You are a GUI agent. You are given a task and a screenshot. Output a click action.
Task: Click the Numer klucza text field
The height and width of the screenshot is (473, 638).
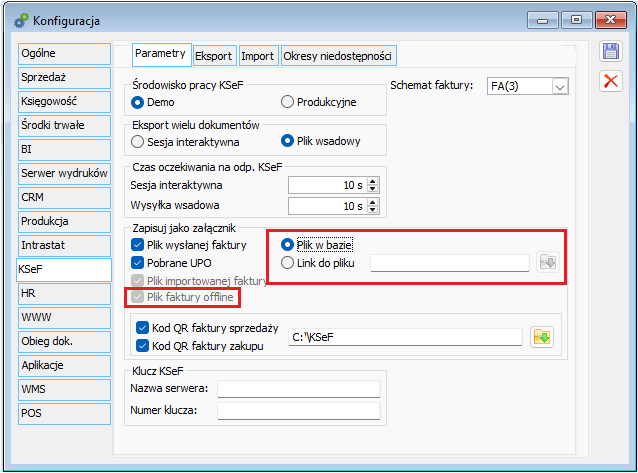click(298, 410)
